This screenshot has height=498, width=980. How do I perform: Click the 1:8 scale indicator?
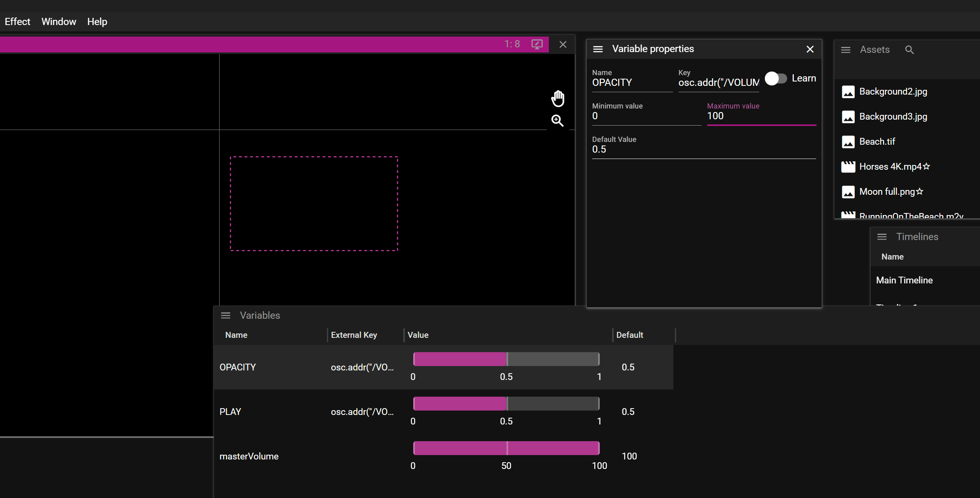(512, 44)
